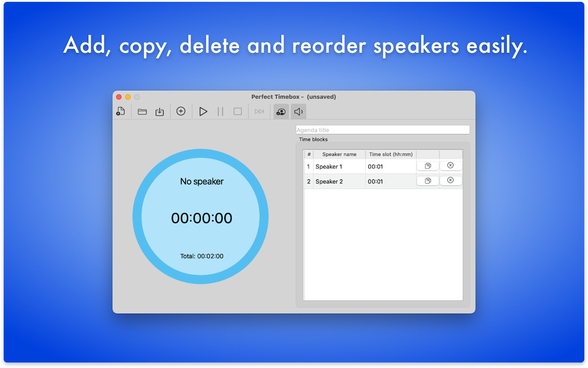Image resolution: width=588 pixels, height=368 pixels.
Task: Remove Speaker 2 from the time blocks
Action: (450, 181)
